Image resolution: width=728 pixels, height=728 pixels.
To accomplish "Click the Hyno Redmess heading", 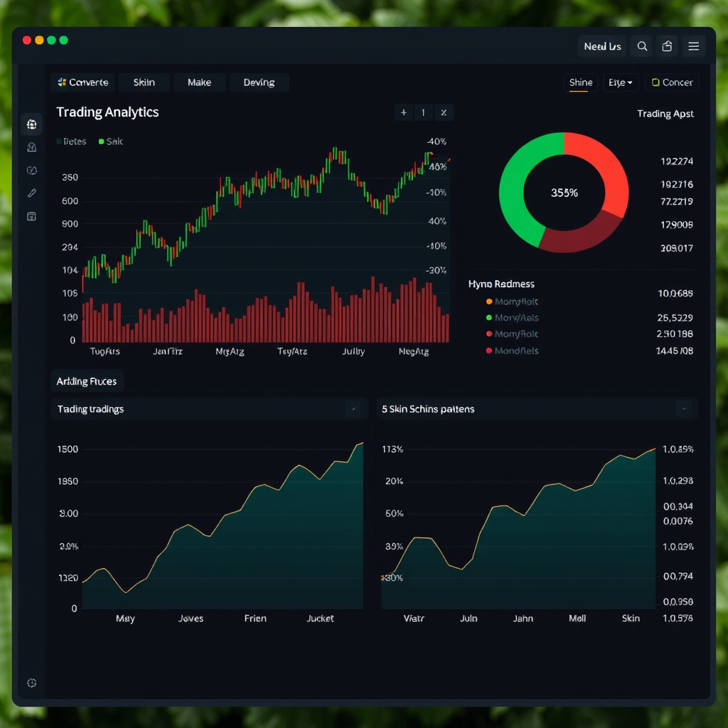I will tap(501, 284).
